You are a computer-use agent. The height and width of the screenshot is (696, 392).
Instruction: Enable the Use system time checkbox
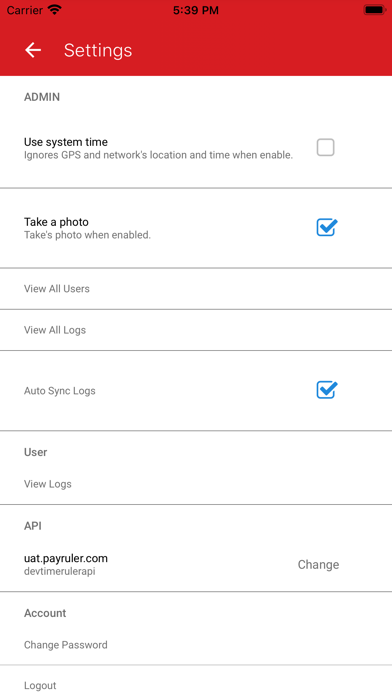click(325, 147)
